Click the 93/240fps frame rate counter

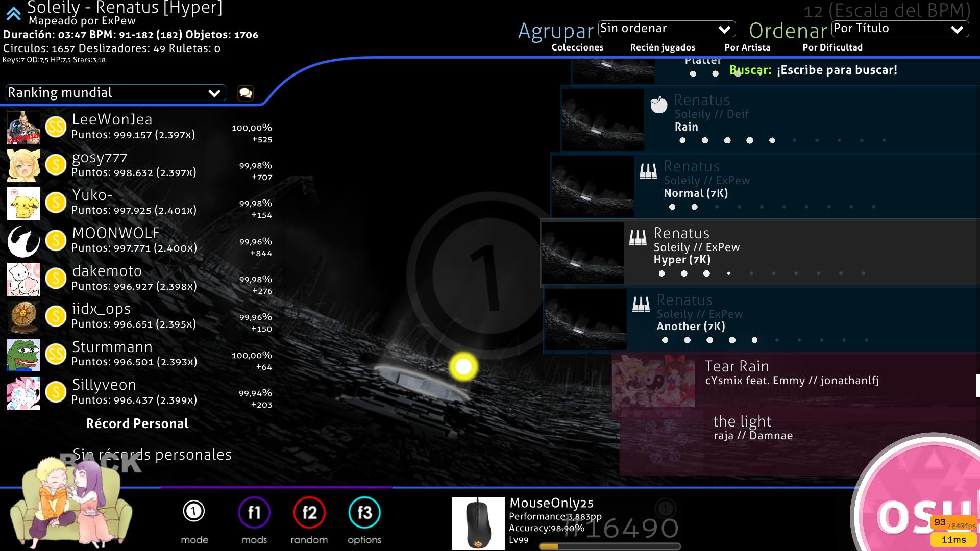[953, 523]
